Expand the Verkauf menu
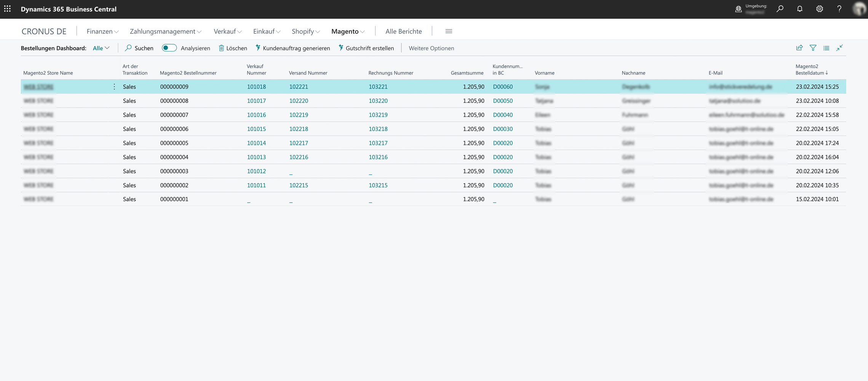The width and height of the screenshot is (868, 381). coord(228,31)
